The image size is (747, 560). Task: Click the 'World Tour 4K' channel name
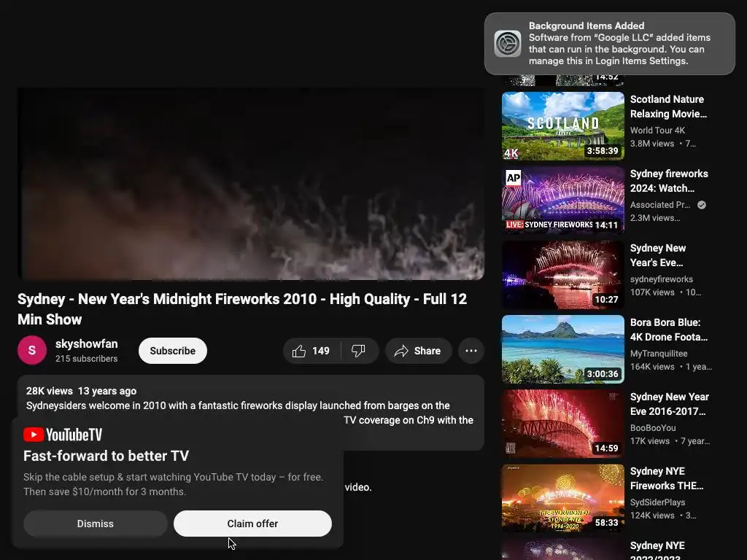[657, 130]
